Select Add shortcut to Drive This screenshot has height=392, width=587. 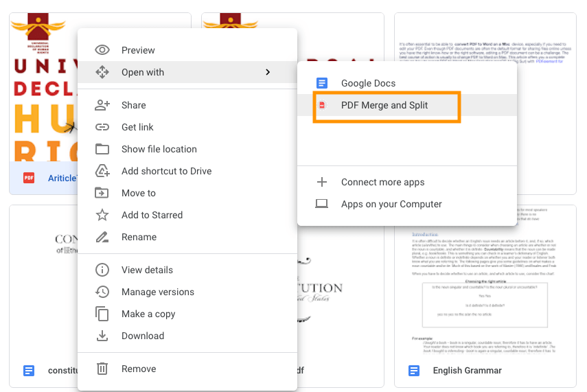(x=166, y=171)
